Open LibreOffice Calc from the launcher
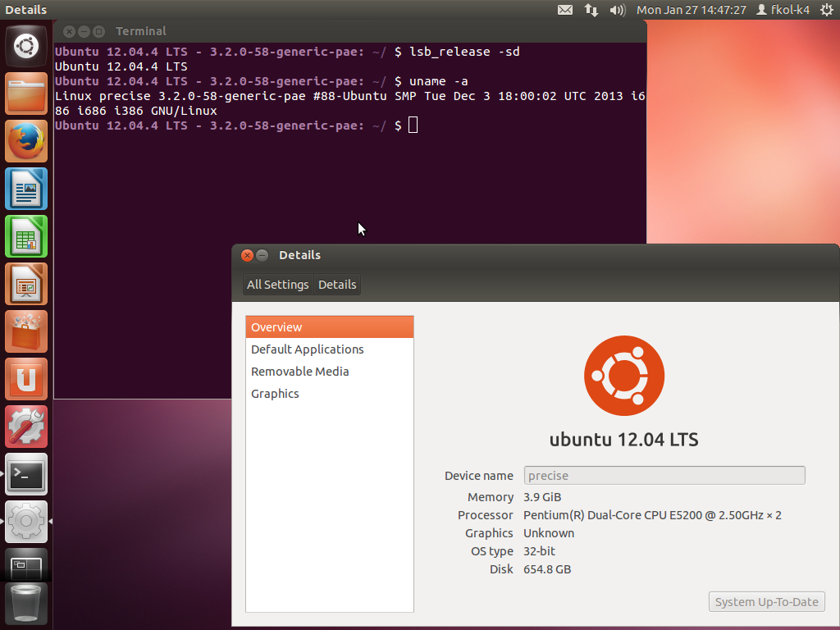 pos(26,237)
